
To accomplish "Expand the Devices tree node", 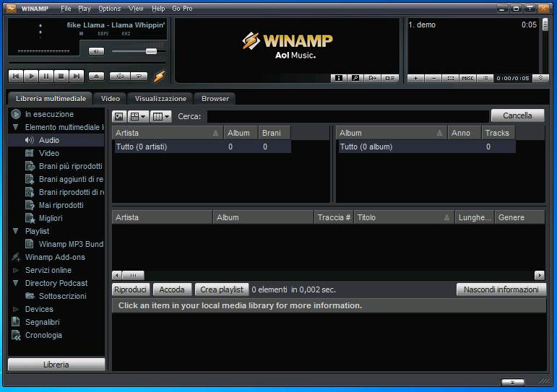I will point(16,309).
